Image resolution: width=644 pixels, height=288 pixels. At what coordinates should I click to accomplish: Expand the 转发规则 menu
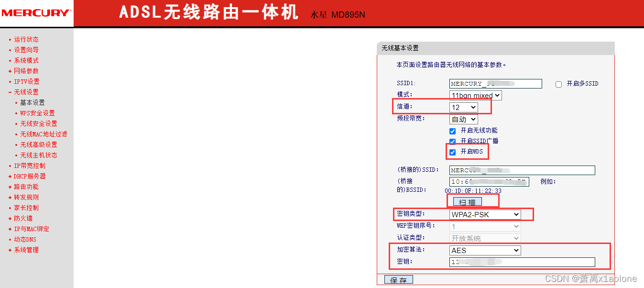[x=26, y=197]
